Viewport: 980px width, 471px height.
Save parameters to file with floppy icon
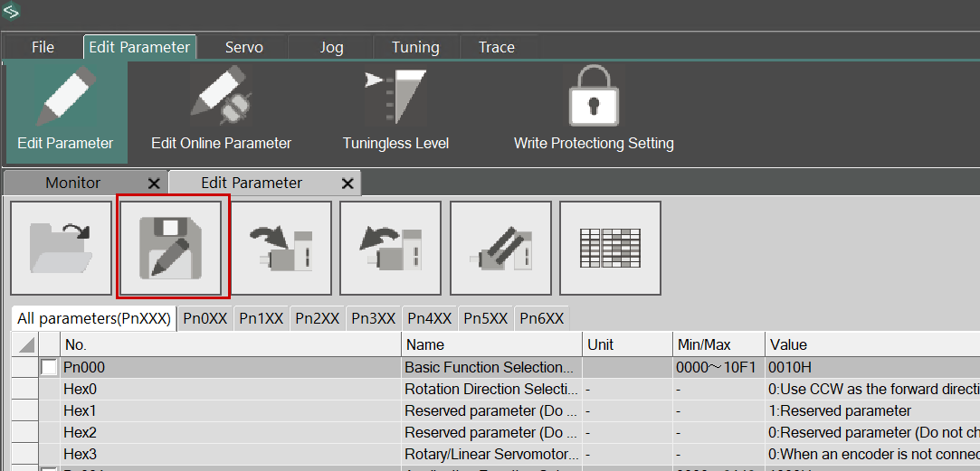[x=171, y=248]
